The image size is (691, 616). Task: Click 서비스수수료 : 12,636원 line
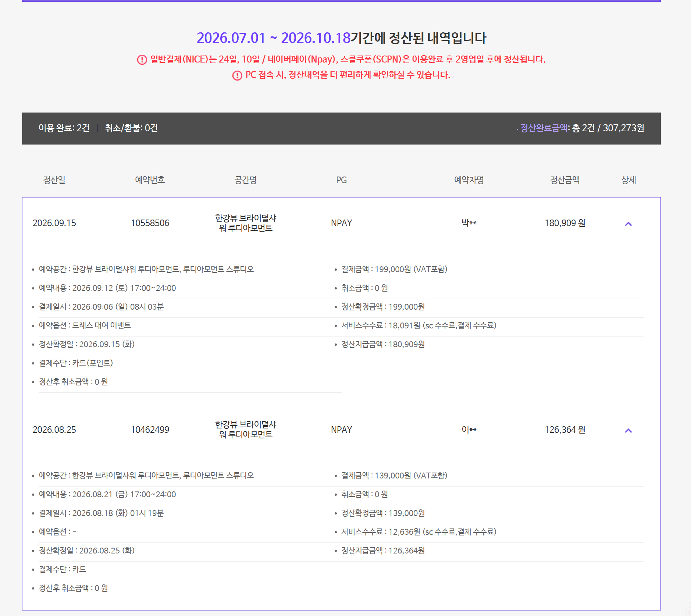tap(419, 532)
